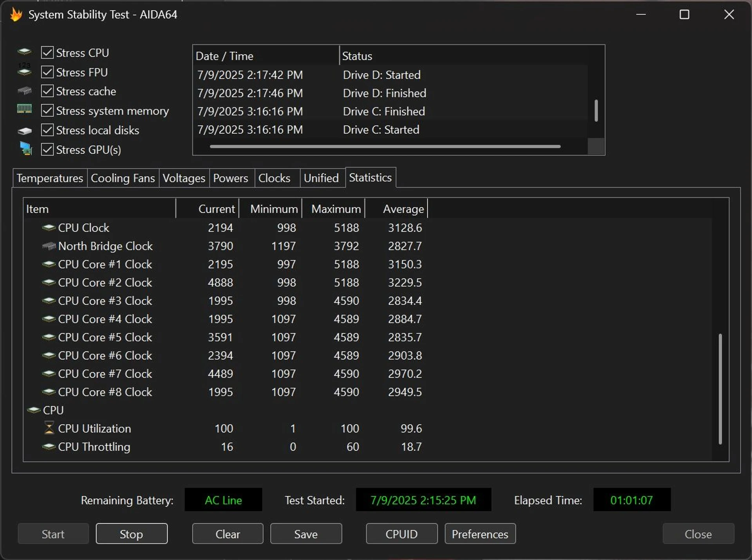Image resolution: width=752 pixels, height=560 pixels.
Task: Click the log list vertical scrollbar thumb
Action: 596,111
